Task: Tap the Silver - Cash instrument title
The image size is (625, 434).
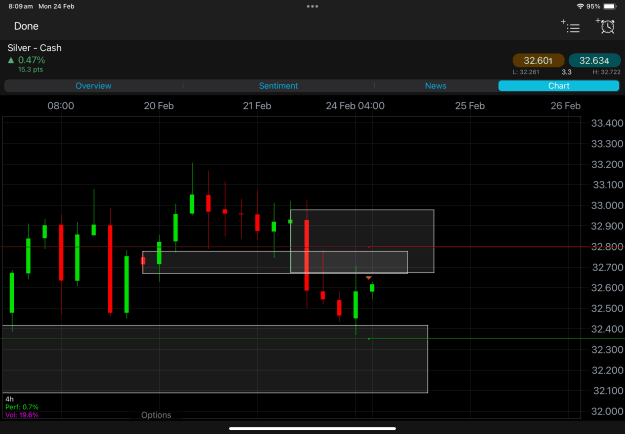Action: click(x=34, y=48)
